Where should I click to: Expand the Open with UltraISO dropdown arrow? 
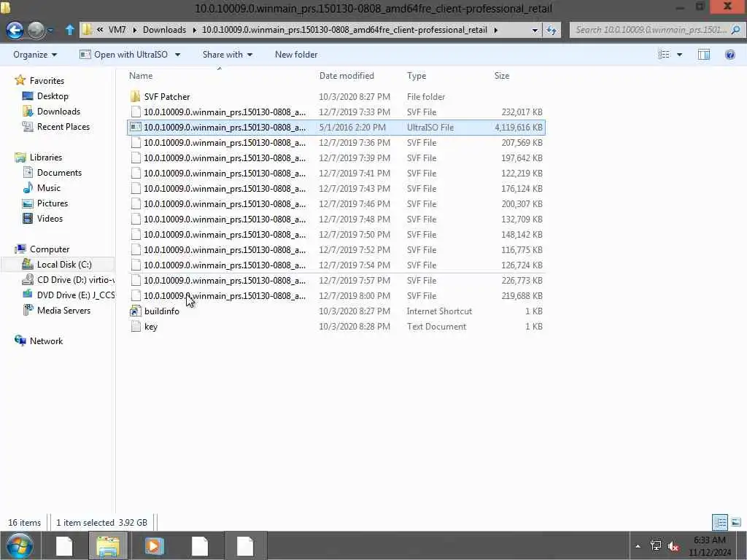pyautogui.click(x=178, y=55)
